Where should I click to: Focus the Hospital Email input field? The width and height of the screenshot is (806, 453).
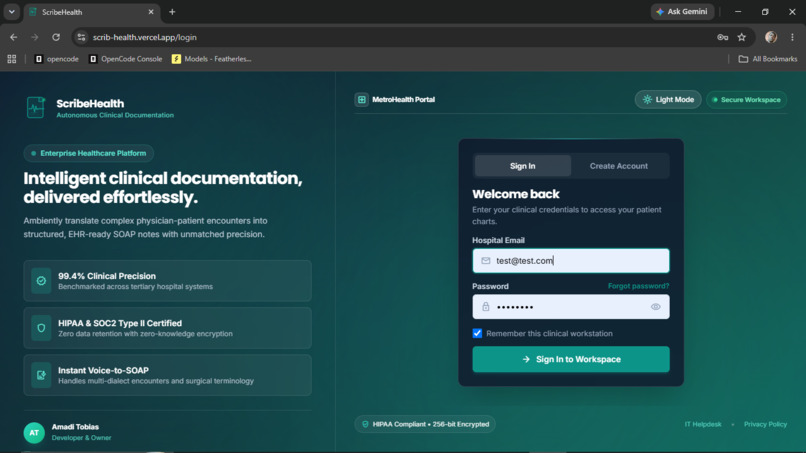tap(571, 261)
